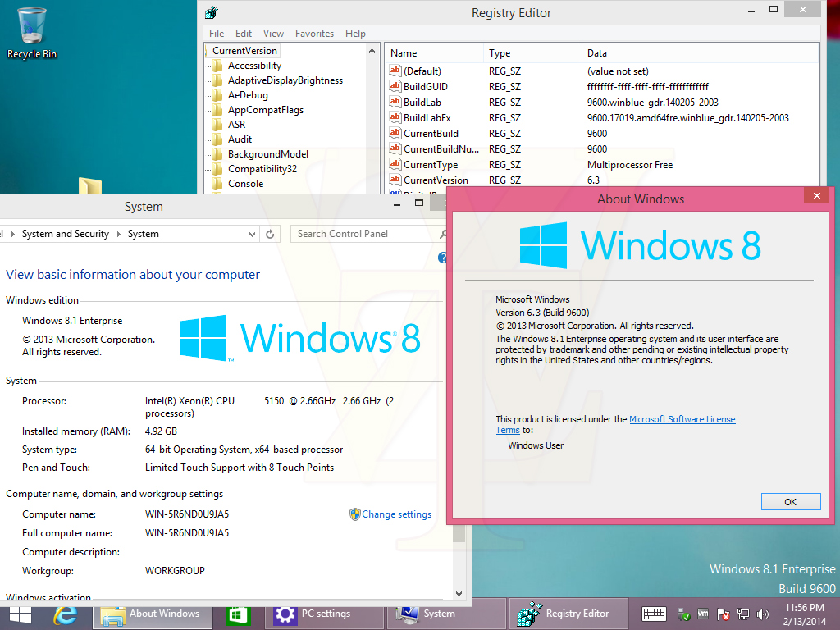The width and height of the screenshot is (840, 630).
Task: Click the Internet Explorer taskbar icon
Action: click(65, 614)
